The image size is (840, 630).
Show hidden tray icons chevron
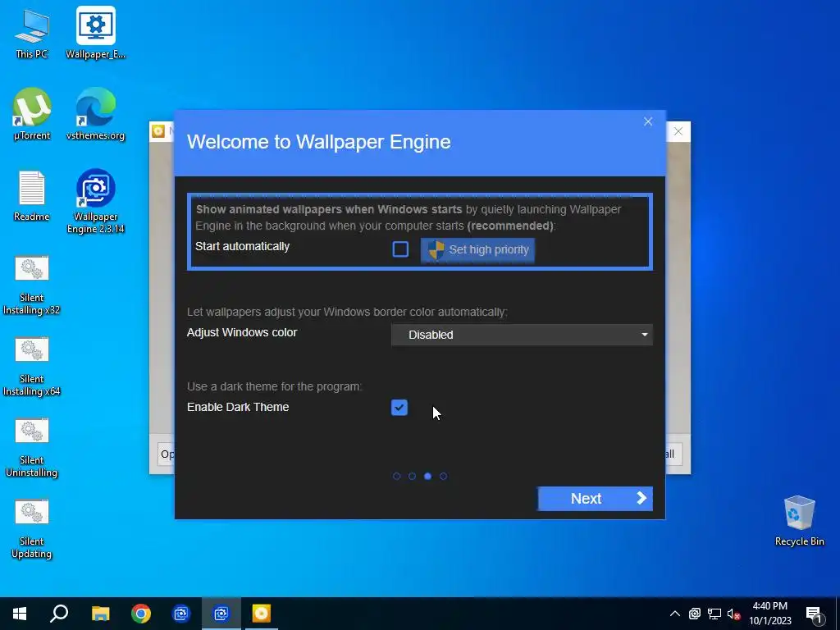coord(675,614)
